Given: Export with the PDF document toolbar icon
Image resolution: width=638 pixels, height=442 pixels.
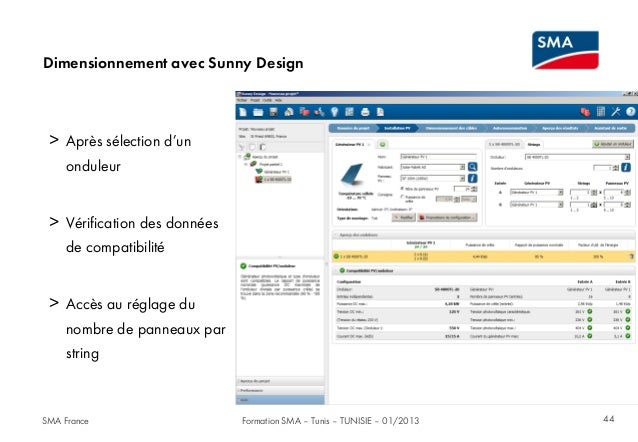Looking at the screenshot, I should pyautogui.click(x=380, y=112).
